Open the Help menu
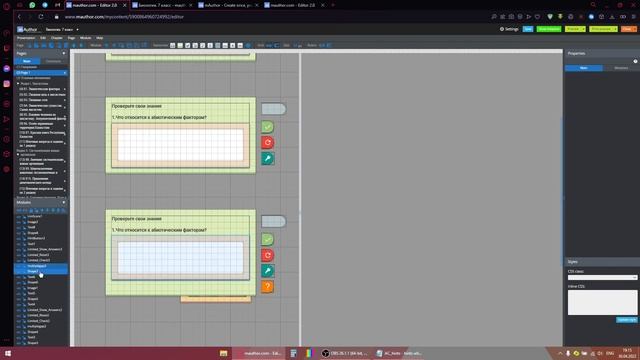 click(100, 38)
